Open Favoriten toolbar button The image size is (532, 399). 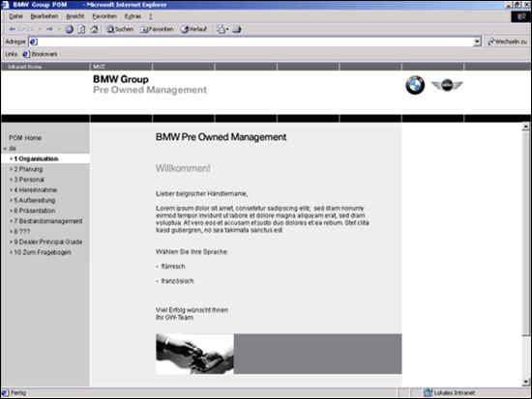tap(157, 29)
